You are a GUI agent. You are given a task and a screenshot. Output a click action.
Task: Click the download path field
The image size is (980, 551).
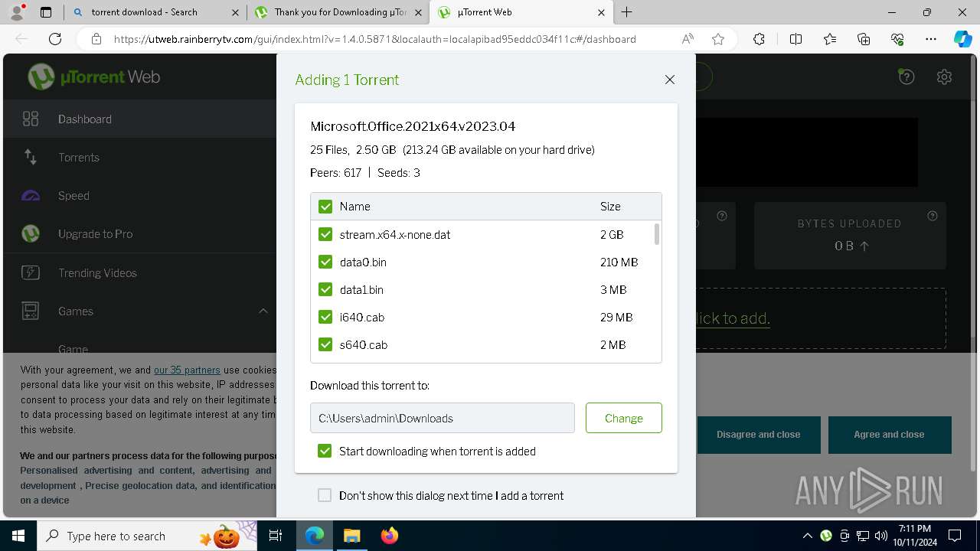[x=443, y=418]
